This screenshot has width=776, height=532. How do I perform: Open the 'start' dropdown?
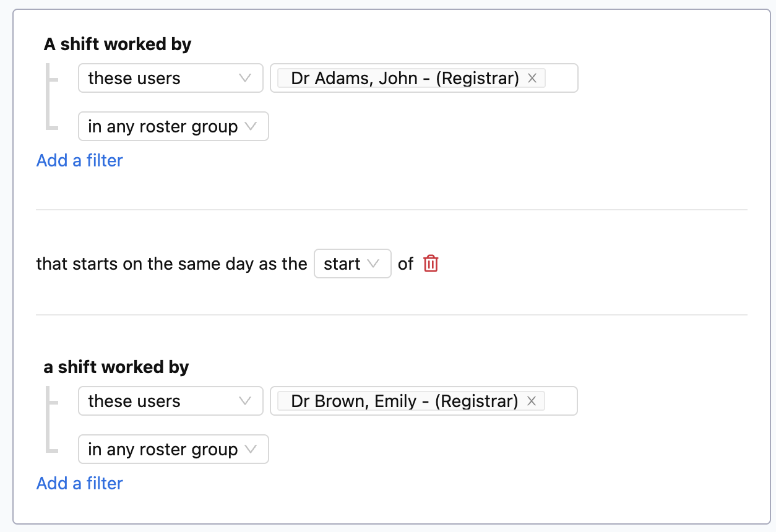(x=353, y=264)
